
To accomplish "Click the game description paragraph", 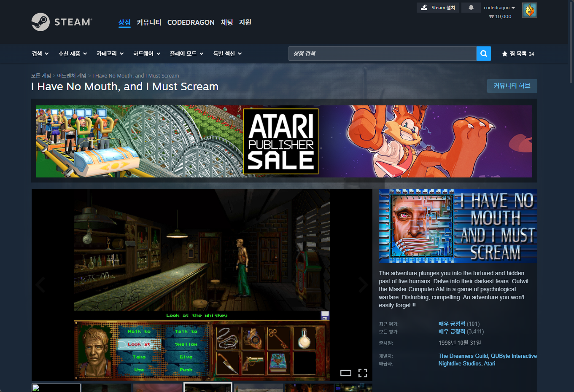I will tap(454, 289).
